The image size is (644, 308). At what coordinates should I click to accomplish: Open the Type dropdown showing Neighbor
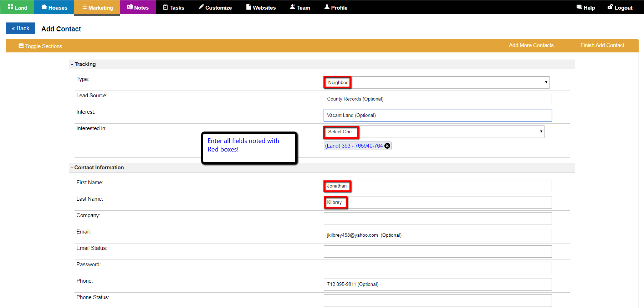436,82
